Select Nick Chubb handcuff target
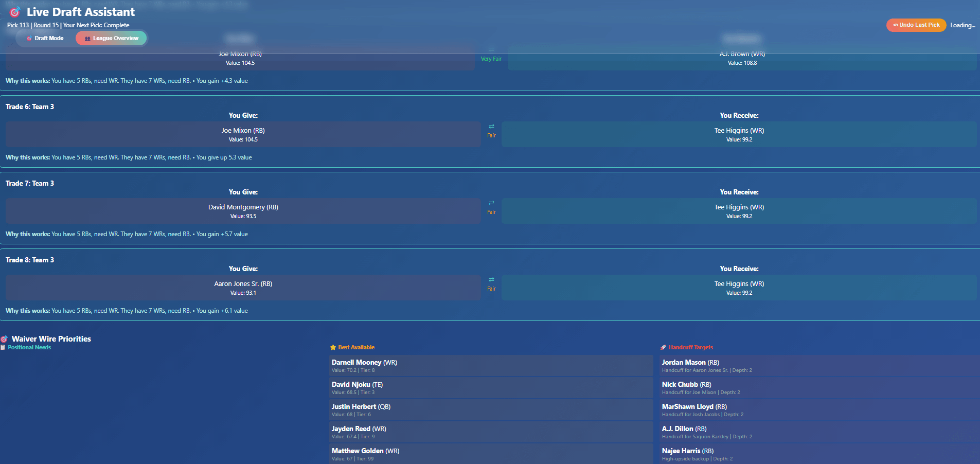The height and width of the screenshot is (464, 980). coord(819,388)
